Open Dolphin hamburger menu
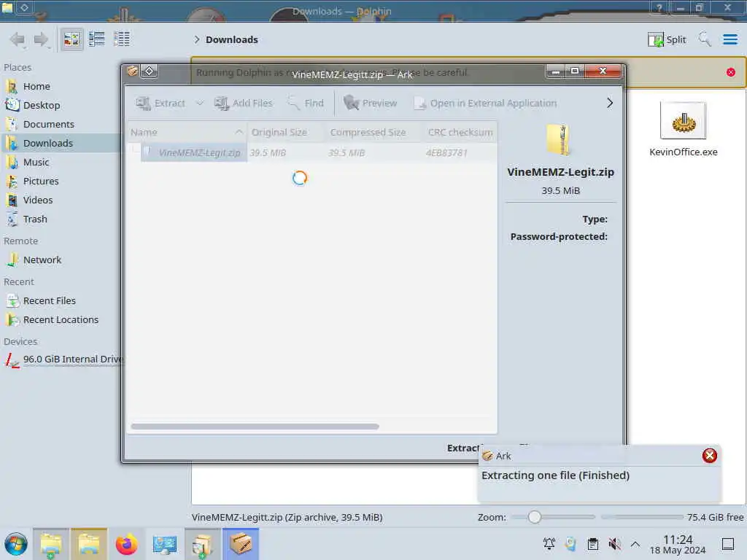This screenshot has width=747, height=560. [x=729, y=39]
